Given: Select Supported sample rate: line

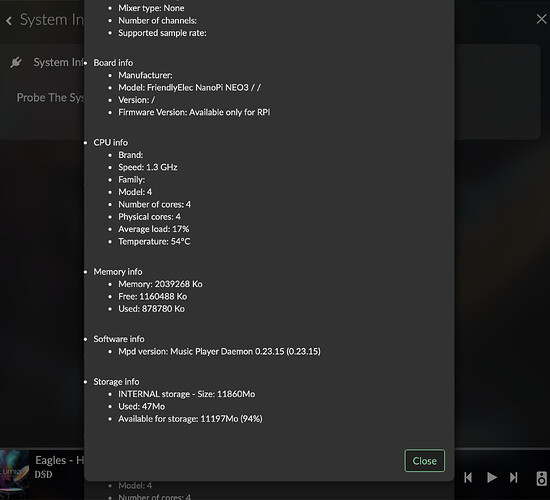Looking at the screenshot, I should tap(162, 33).
